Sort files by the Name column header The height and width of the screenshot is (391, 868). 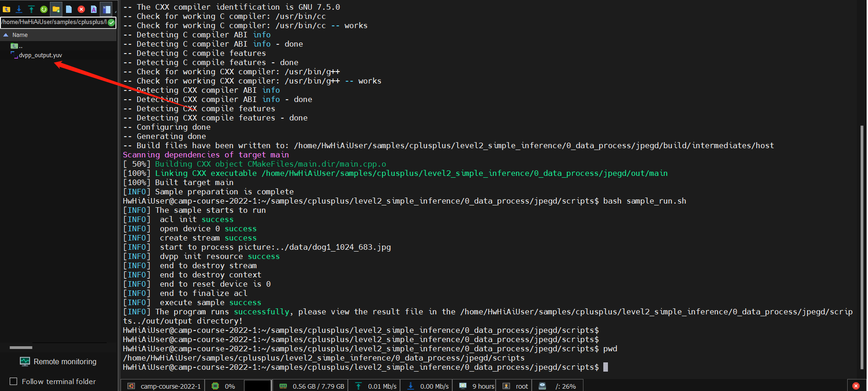[20, 35]
